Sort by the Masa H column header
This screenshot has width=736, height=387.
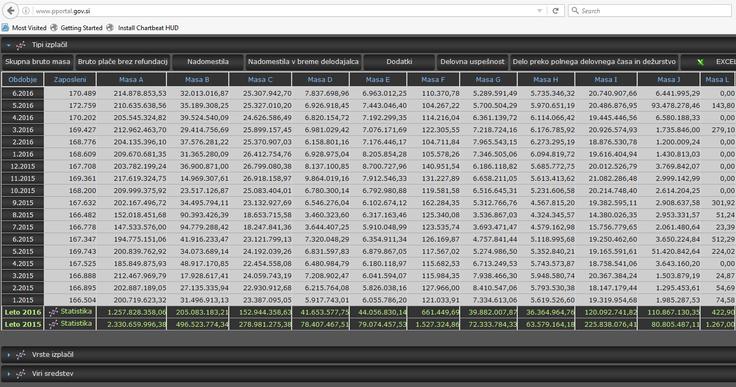[546, 80]
